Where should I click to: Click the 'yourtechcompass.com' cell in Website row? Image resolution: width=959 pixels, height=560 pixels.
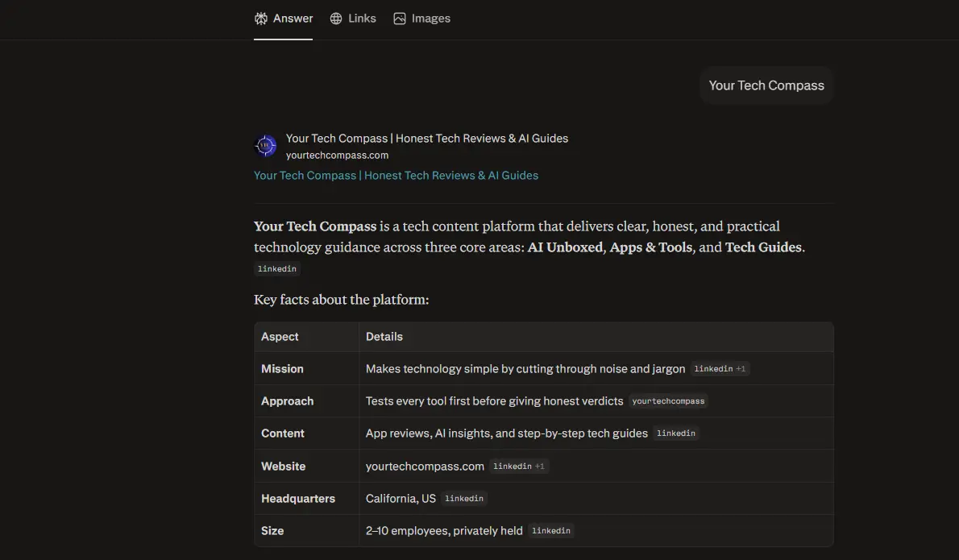tap(425, 466)
